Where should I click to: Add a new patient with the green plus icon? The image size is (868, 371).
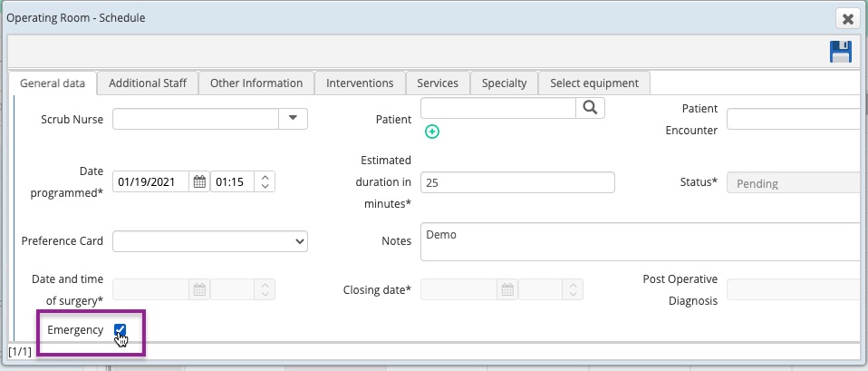[432, 132]
